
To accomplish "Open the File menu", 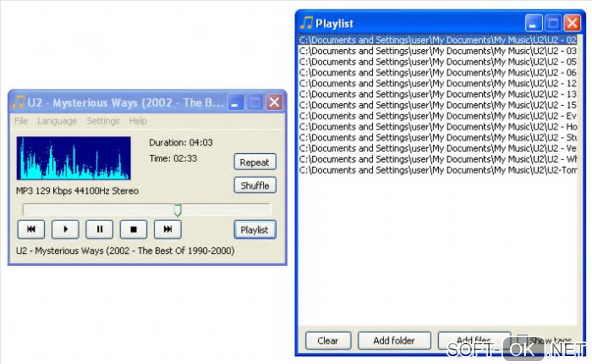I will [21, 121].
